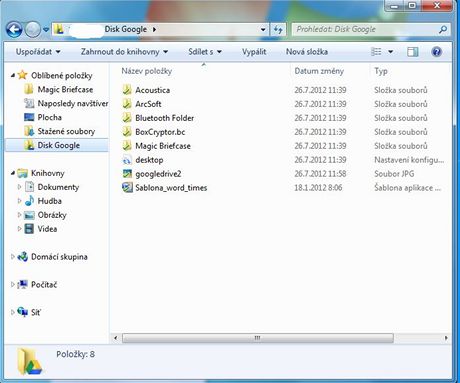Screen dimensions: 460x383
Task: Expand the Počítač node arrow
Action: click(x=13, y=284)
